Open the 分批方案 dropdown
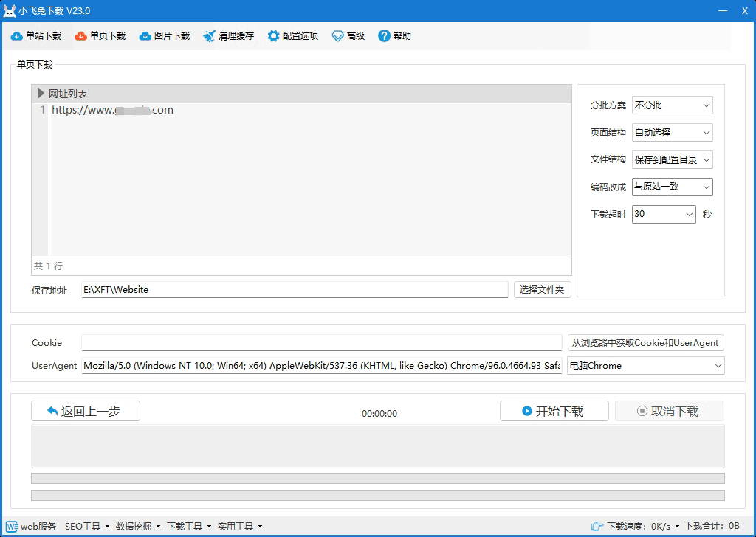This screenshot has height=537, width=756. tap(672, 105)
